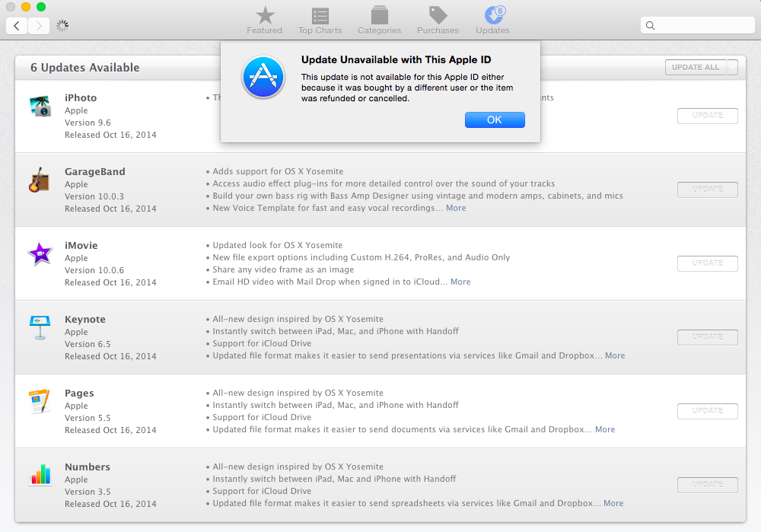This screenshot has height=532, width=761.
Task: Click the forward navigation arrow
Action: pos(39,26)
